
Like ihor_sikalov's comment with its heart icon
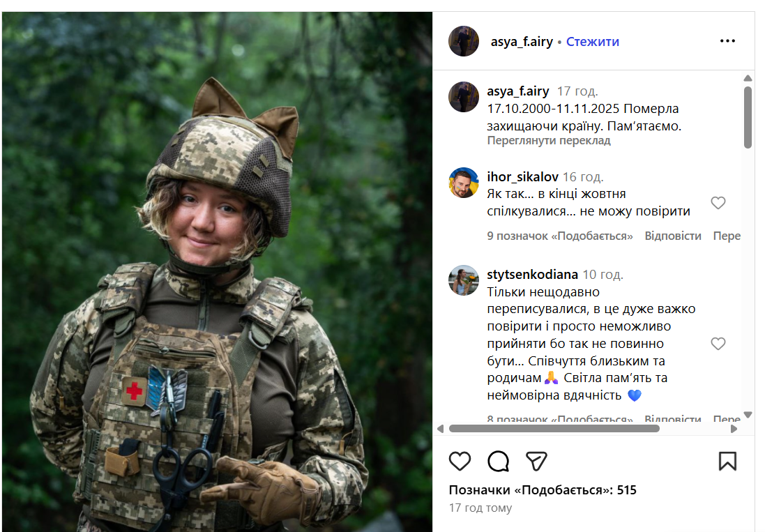(x=718, y=203)
